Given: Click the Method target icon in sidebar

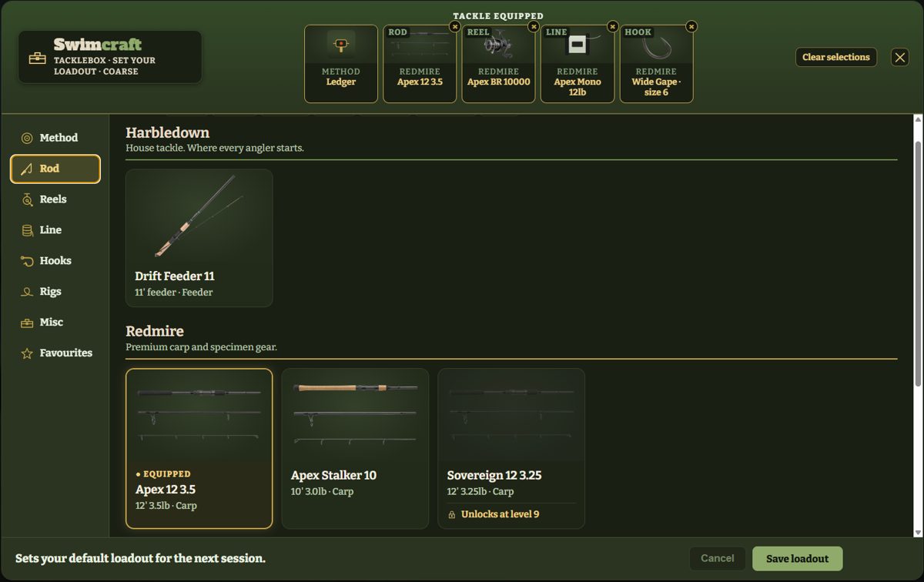Looking at the screenshot, I should [x=27, y=138].
